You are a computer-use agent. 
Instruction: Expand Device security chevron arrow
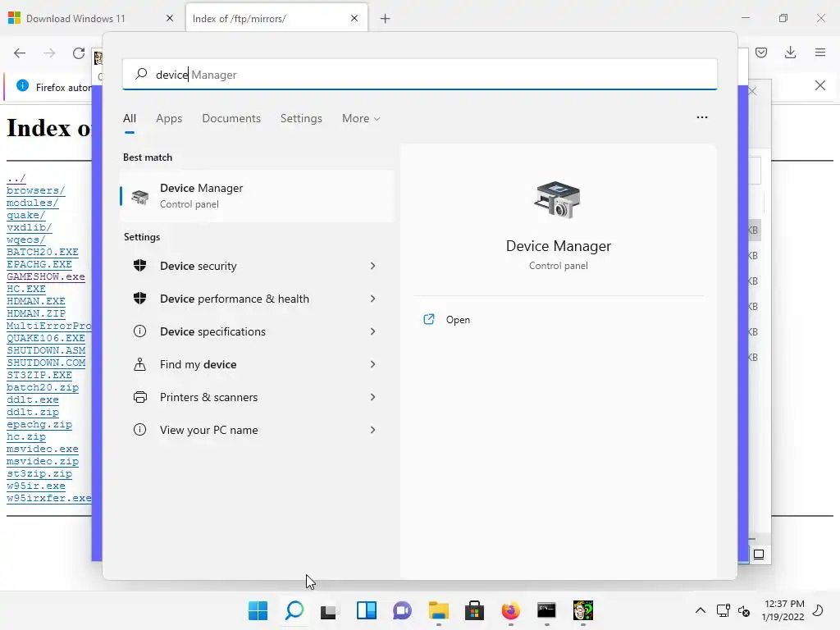pyautogui.click(x=373, y=267)
